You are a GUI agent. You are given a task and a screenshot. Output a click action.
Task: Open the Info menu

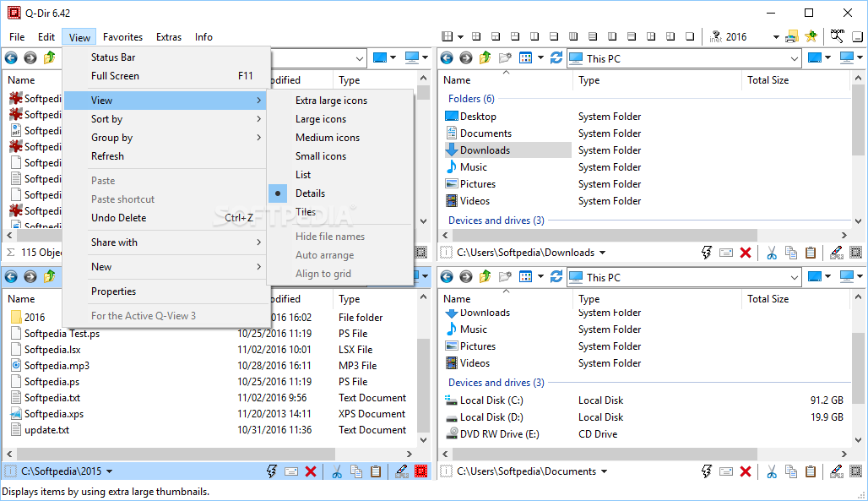(203, 37)
